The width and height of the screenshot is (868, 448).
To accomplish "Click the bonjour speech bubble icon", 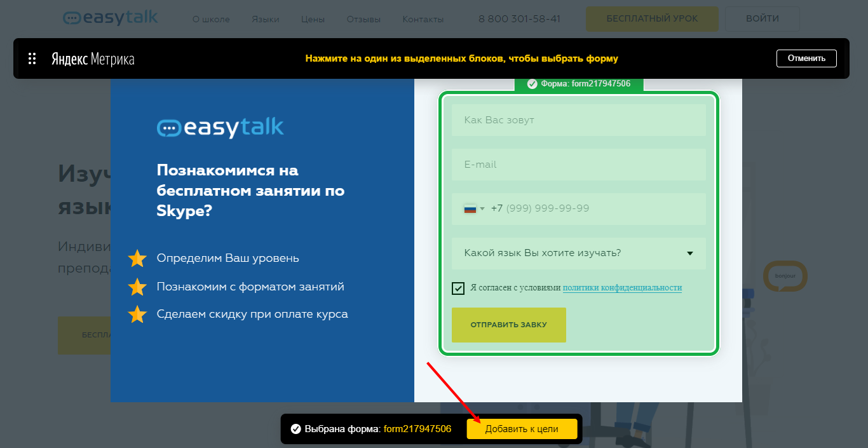I will coord(785,276).
